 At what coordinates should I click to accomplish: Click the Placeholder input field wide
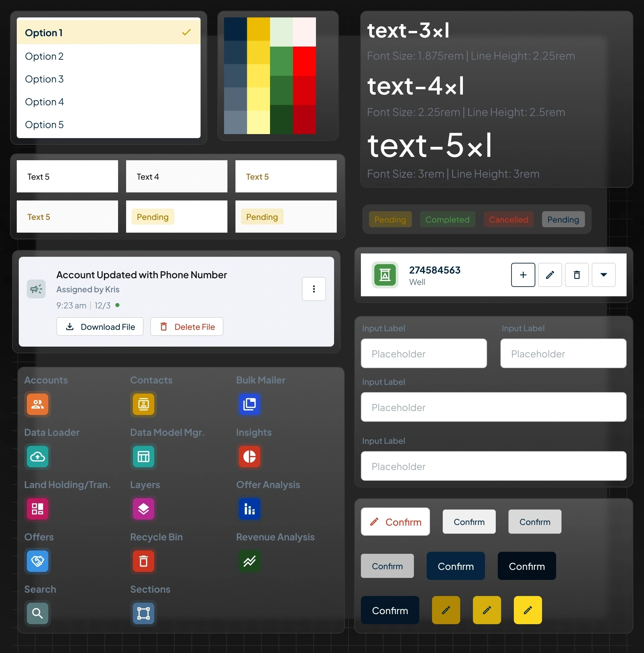coord(494,407)
